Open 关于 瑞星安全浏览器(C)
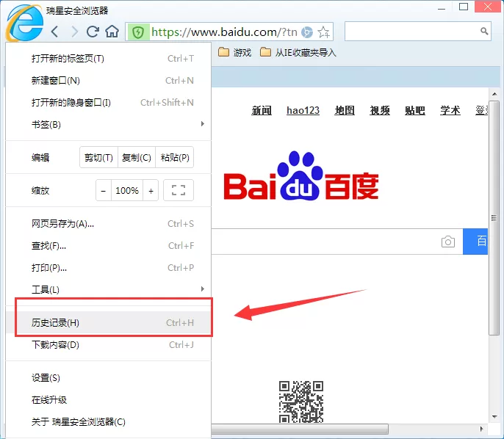 (x=108, y=421)
